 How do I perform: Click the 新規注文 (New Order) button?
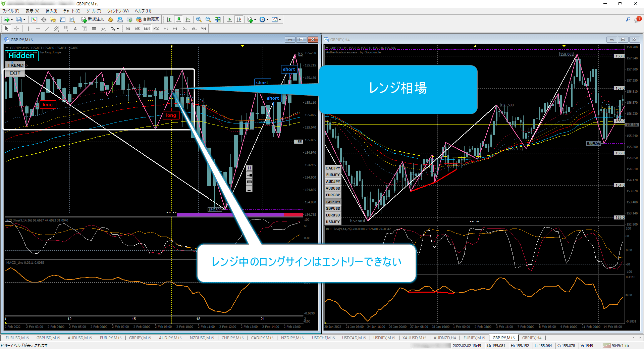point(93,19)
